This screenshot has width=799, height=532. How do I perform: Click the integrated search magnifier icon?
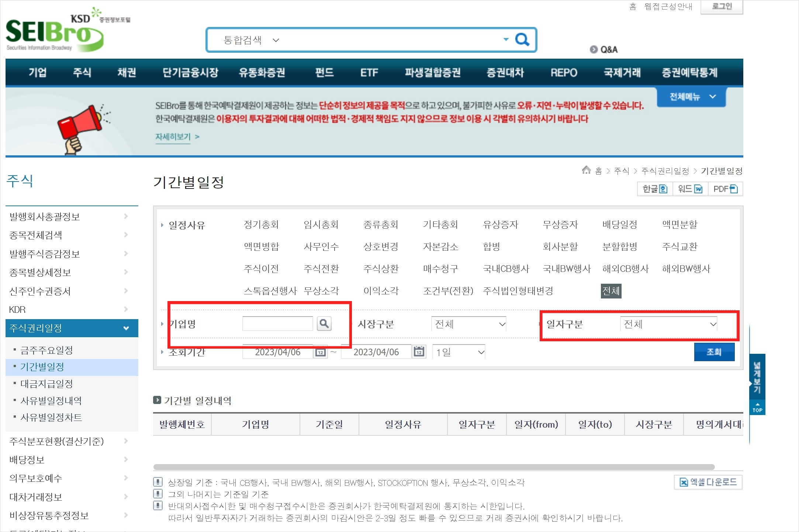coord(522,39)
